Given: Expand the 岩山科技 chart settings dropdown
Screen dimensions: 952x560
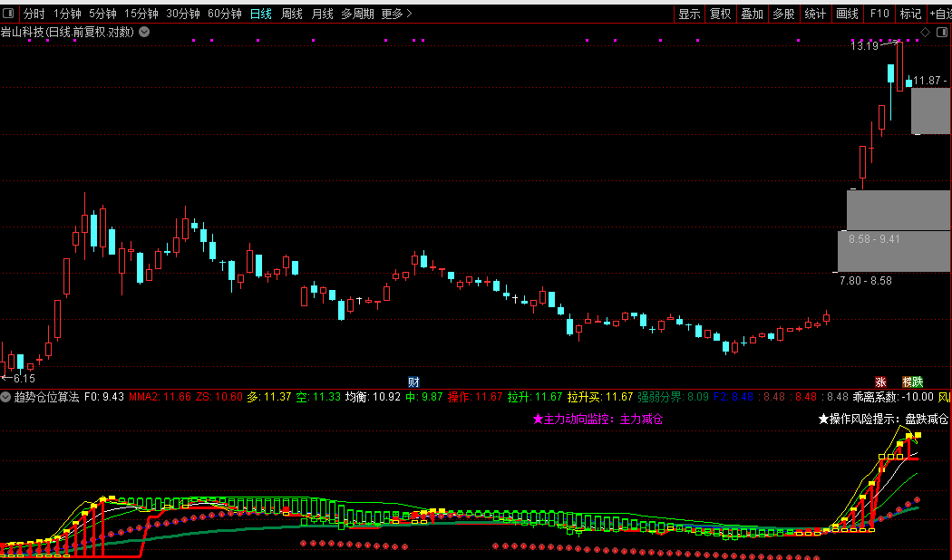Looking at the screenshot, I should pos(144,32).
